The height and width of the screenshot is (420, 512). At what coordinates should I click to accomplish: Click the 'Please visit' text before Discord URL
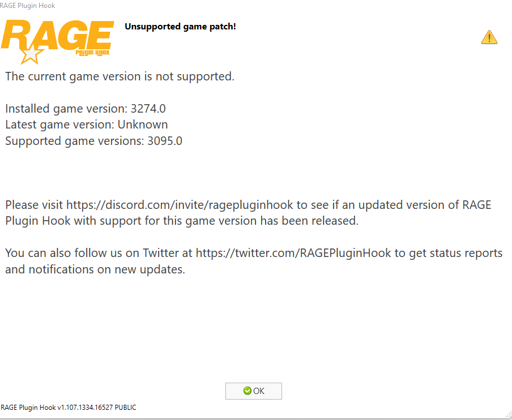pos(34,205)
